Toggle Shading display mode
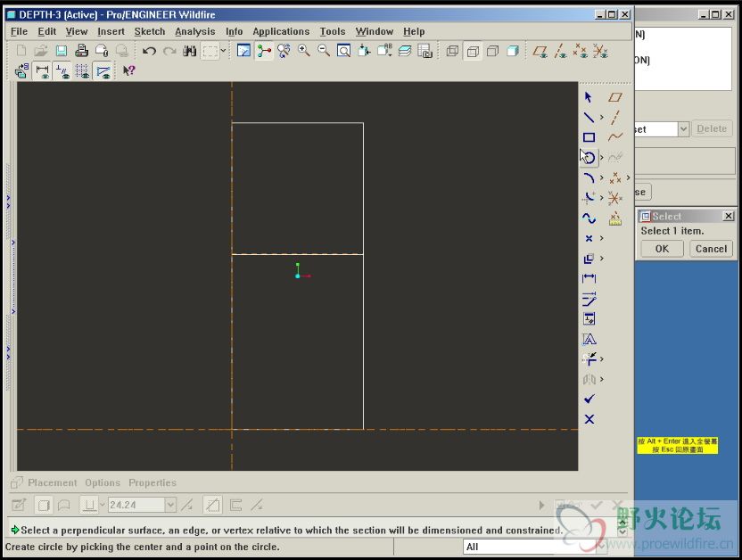The height and width of the screenshot is (560, 742). coord(513,51)
